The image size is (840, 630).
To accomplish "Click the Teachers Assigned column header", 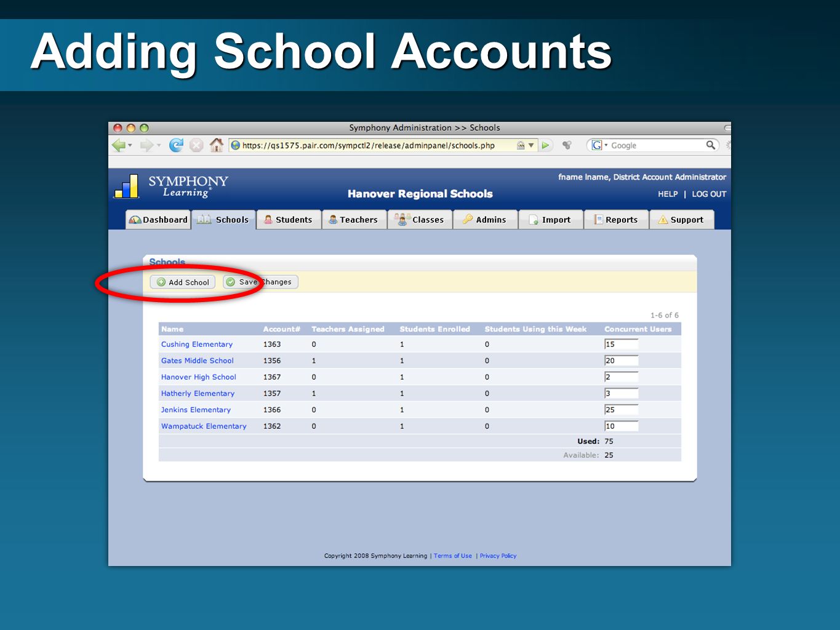I will click(348, 329).
